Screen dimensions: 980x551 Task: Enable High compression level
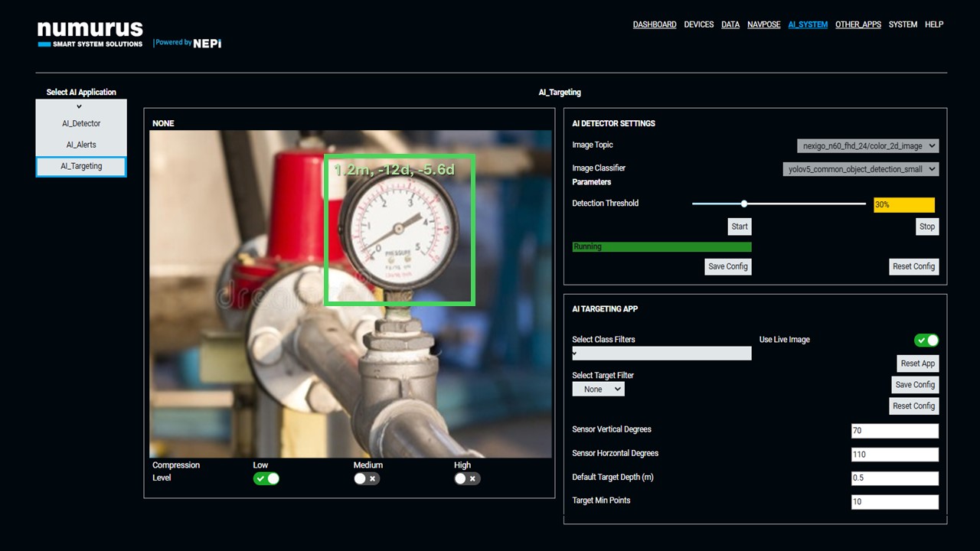(x=467, y=478)
